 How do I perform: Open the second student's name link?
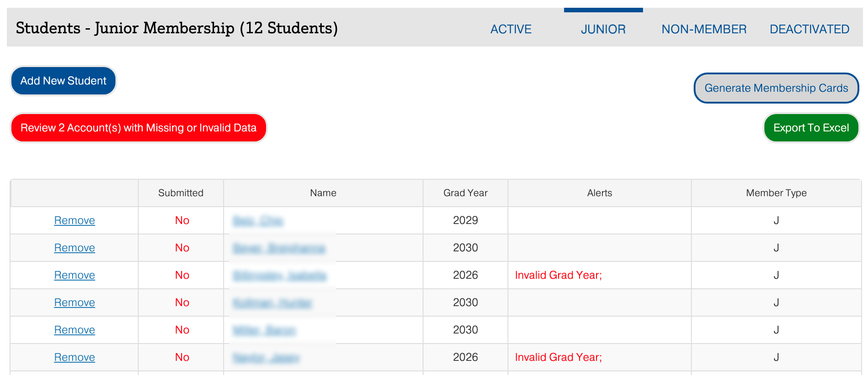279,248
